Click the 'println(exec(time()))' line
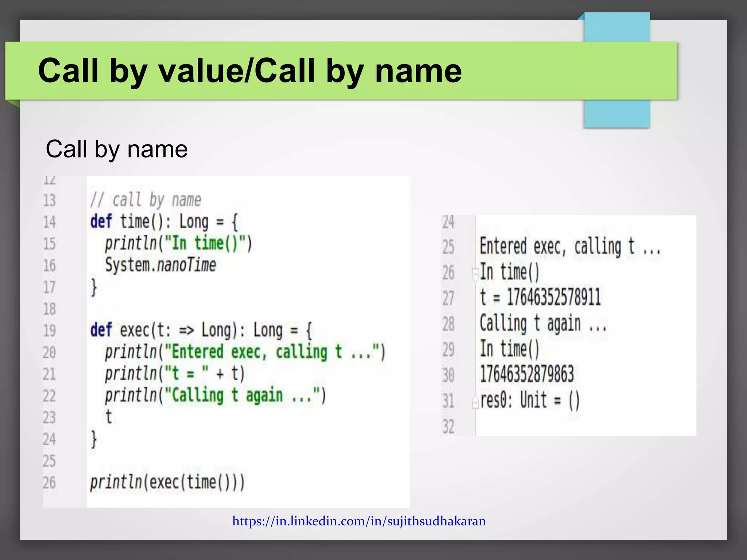Screen dimensions: 747x560 [x=167, y=482]
